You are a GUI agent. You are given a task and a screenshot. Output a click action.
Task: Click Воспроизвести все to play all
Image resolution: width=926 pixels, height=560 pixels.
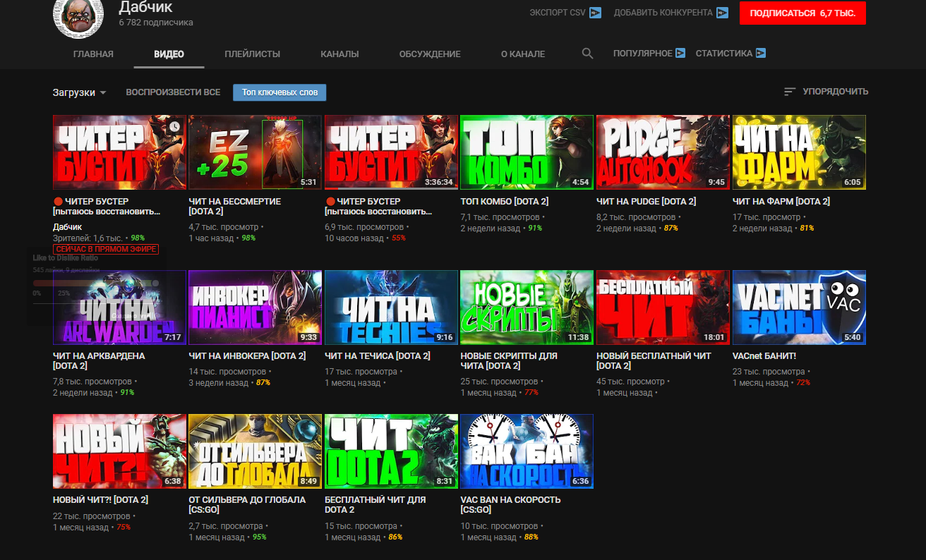tap(173, 92)
